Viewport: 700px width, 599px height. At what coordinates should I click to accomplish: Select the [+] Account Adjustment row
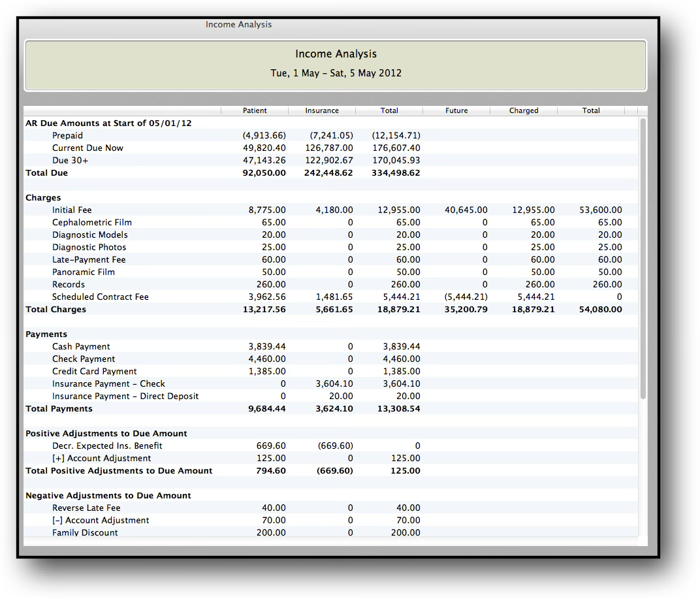click(331, 459)
